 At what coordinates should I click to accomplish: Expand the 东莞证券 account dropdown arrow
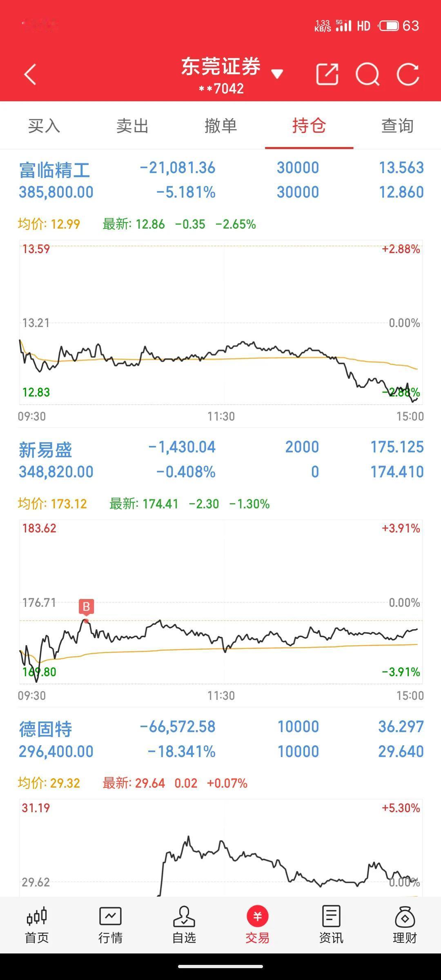tap(277, 74)
